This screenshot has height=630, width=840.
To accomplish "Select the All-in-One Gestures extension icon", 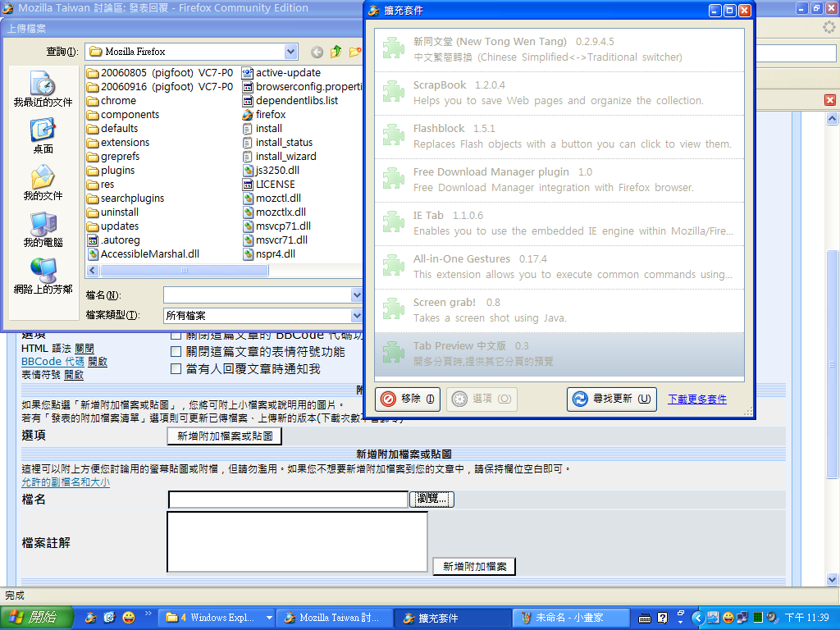I will [x=393, y=265].
